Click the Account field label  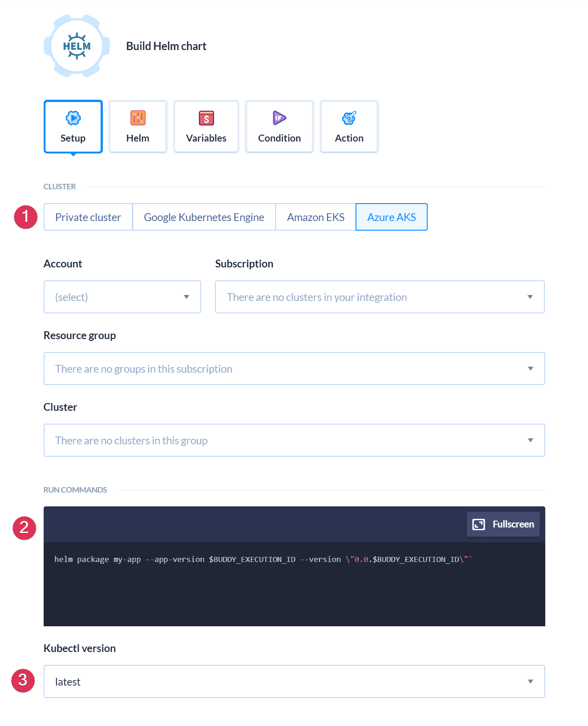click(63, 264)
